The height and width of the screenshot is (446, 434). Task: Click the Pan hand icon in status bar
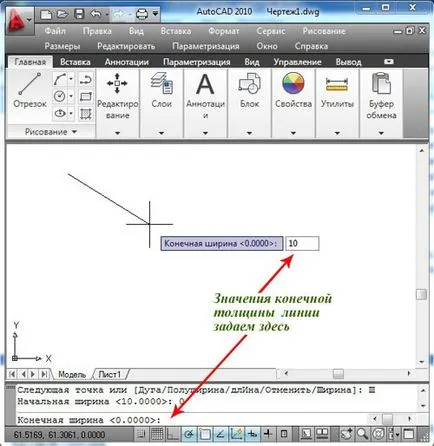(x=346, y=434)
